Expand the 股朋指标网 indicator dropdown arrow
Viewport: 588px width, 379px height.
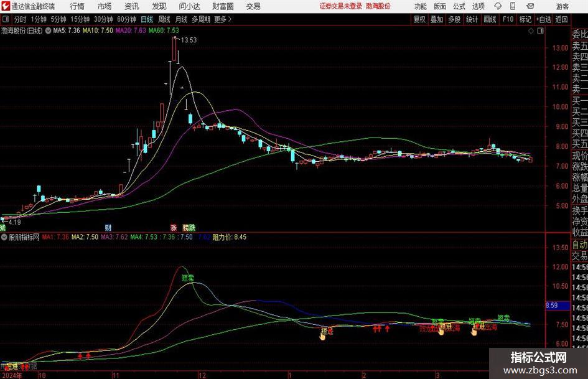(x=4, y=237)
